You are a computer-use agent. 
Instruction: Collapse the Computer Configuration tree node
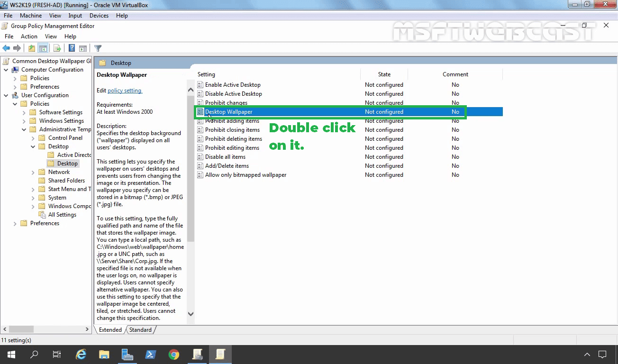coord(6,70)
